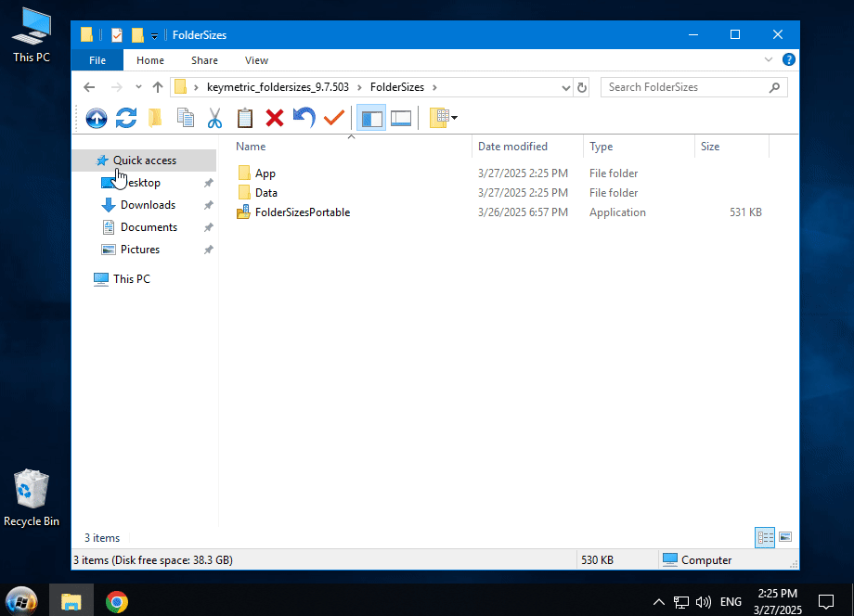Click the blue two-arrow refresh toolbar icon

pos(126,118)
